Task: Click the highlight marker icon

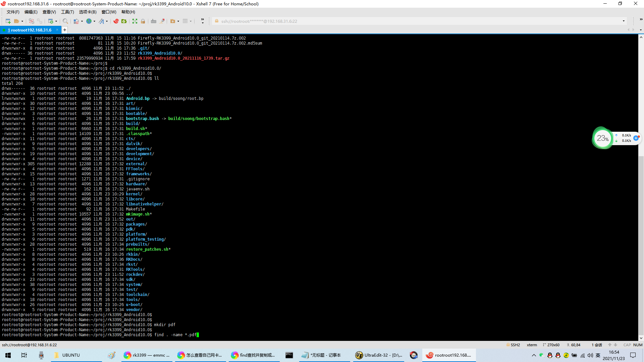Action: pos(162,21)
